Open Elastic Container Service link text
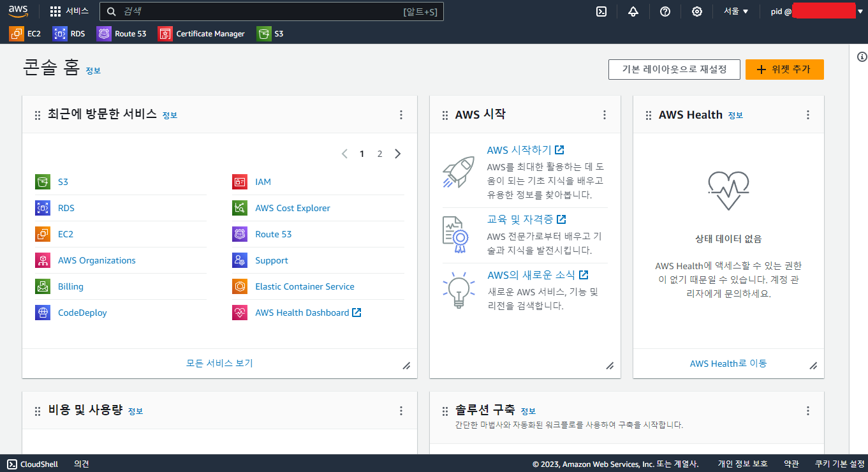This screenshot has width=868, height=472. point(305,286)
